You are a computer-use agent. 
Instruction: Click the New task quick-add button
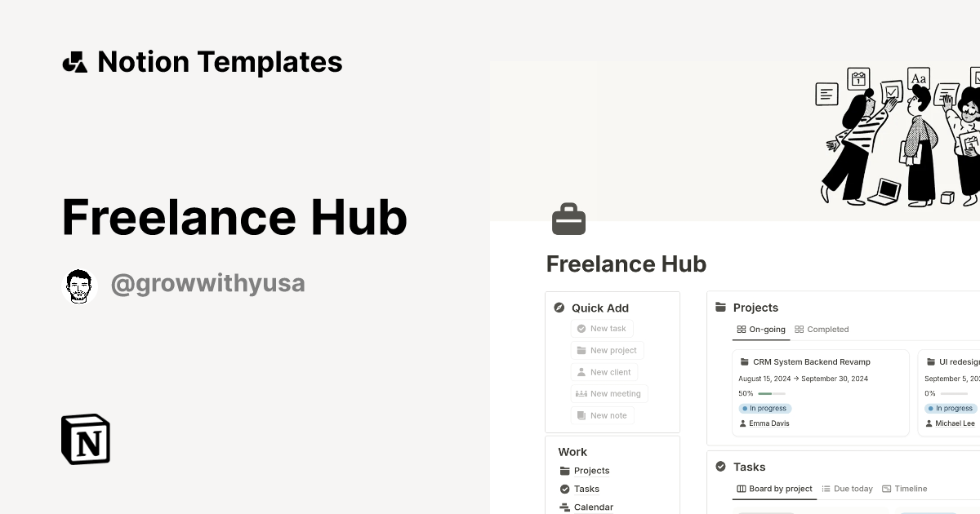click(x=602, y=328)
